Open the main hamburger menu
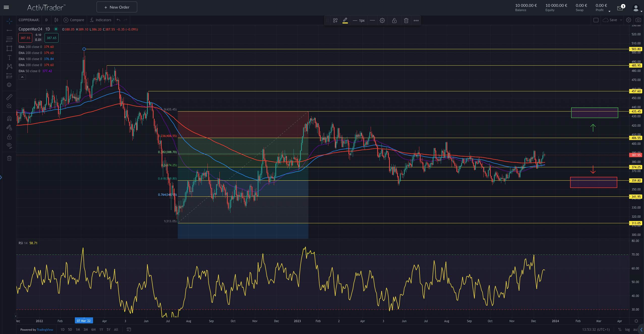 [x=7, y=7]
